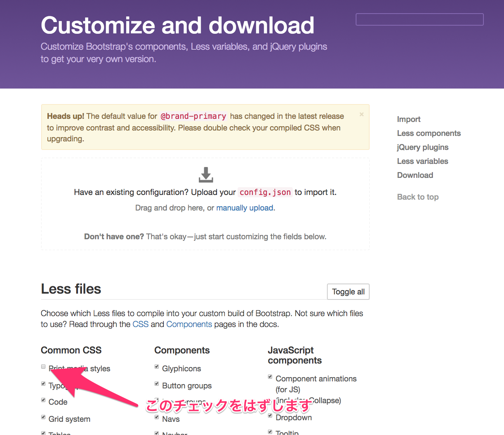Focus the search field in the purple header

point(419,19)
